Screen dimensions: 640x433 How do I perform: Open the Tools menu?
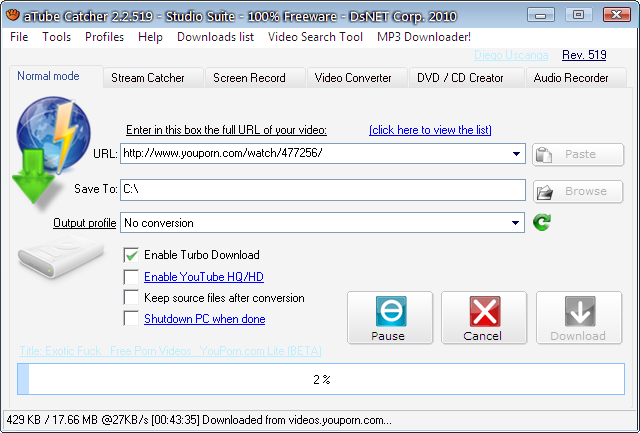[56, 37]
